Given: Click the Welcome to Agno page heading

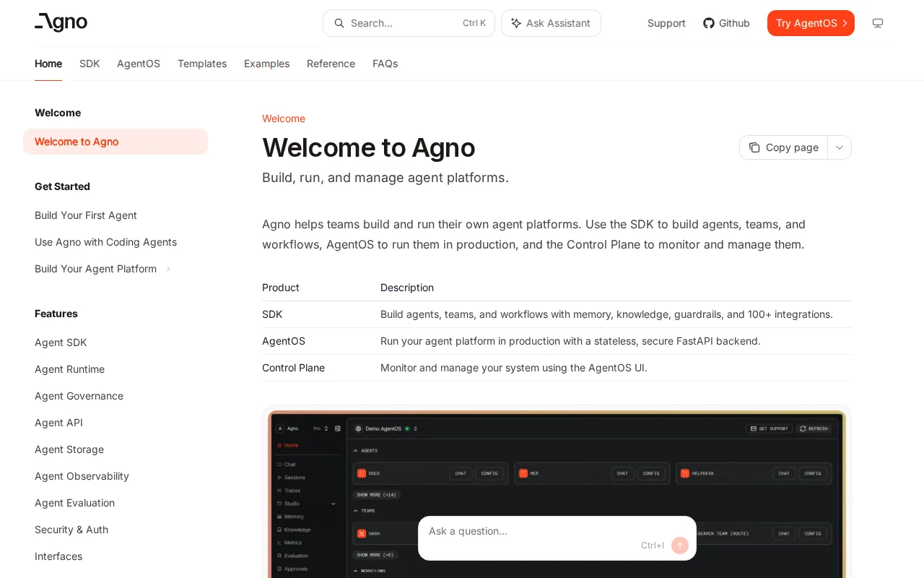Looking at the screenshot, I should click(368, 147).
